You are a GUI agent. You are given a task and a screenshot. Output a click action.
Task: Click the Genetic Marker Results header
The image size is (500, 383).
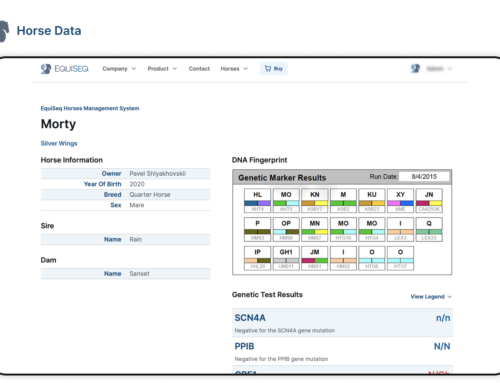point(282,178)
